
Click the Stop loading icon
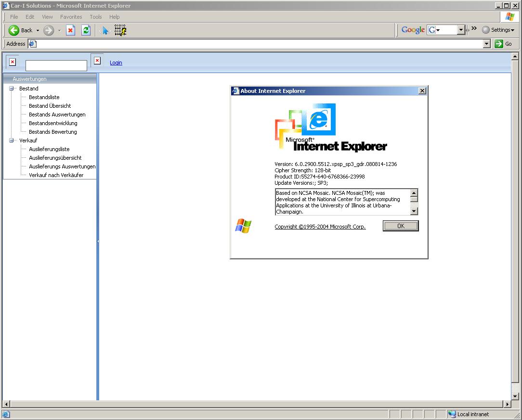click(70, 30)
